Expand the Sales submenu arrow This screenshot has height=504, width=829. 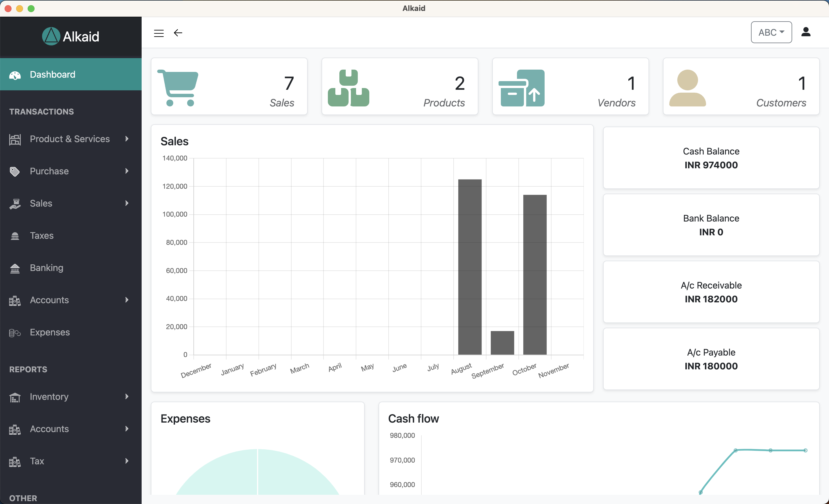127,203
